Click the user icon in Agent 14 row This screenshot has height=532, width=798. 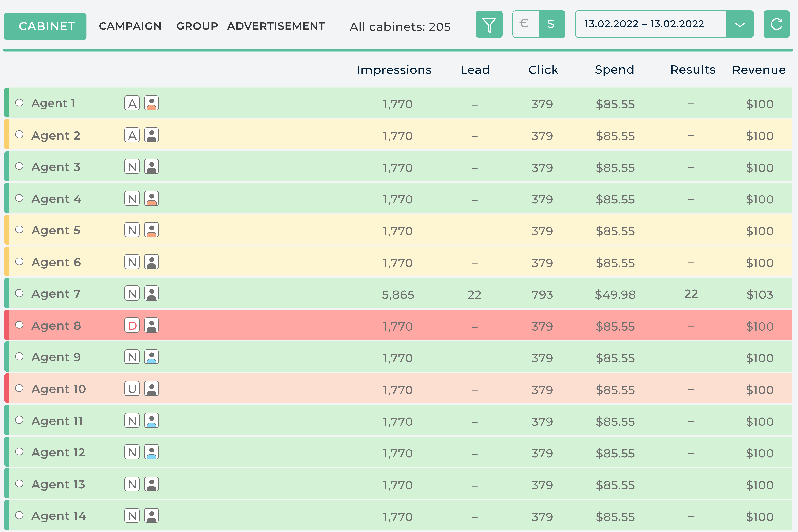(151, 516)
